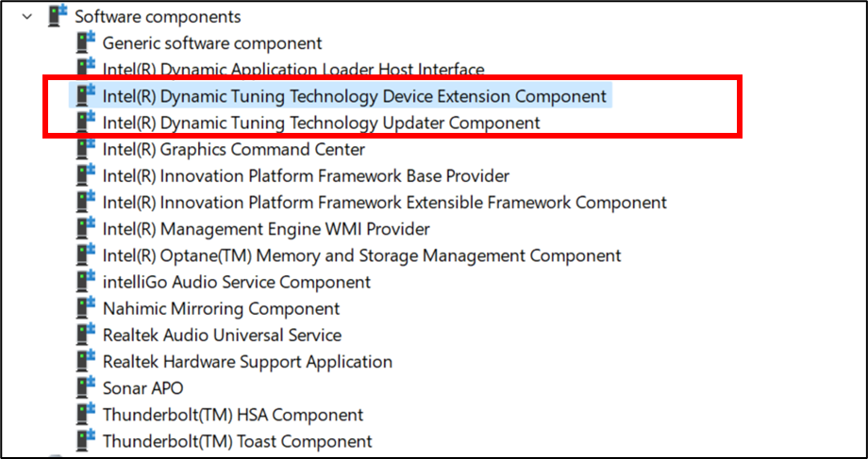
Task: Select the Generic software component entry
Action: [212, 42]
